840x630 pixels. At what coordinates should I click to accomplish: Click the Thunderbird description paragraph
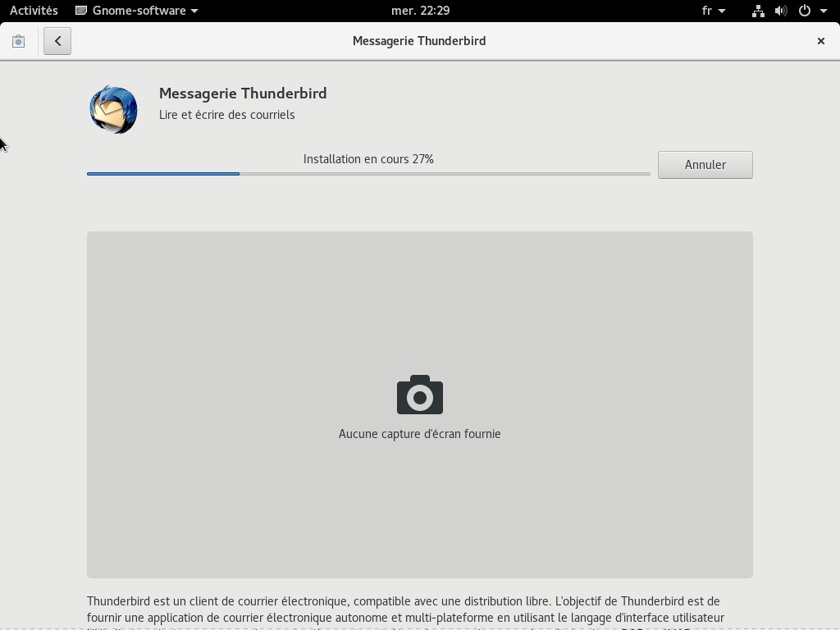point(405,609)
